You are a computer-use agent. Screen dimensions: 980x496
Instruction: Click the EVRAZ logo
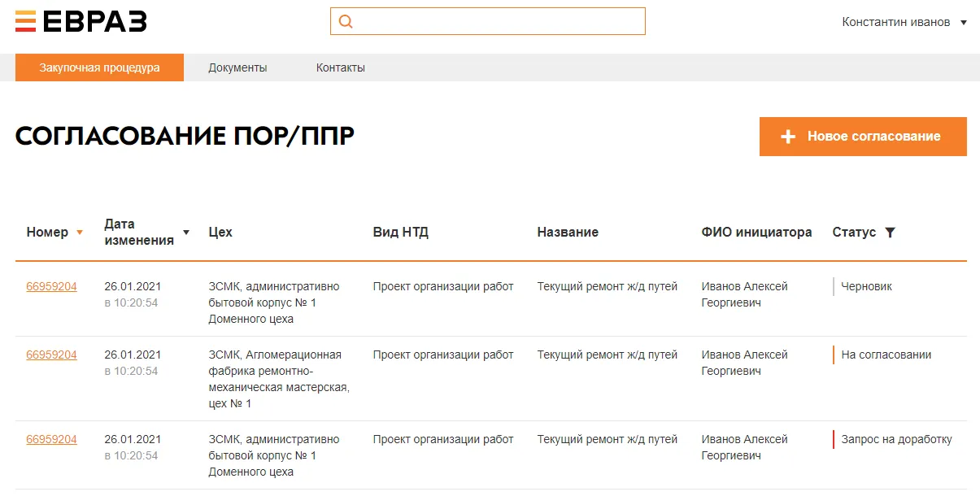pyautogui.click(x=81, y=21)
